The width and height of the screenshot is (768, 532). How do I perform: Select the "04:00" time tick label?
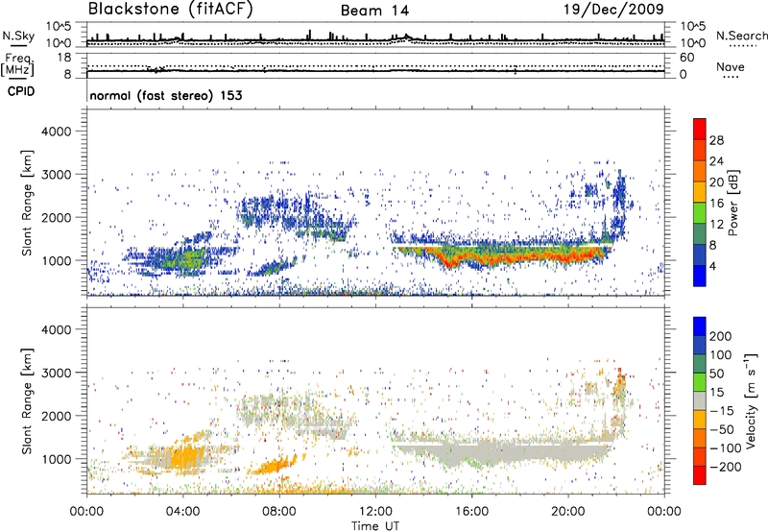pos(183,512)
